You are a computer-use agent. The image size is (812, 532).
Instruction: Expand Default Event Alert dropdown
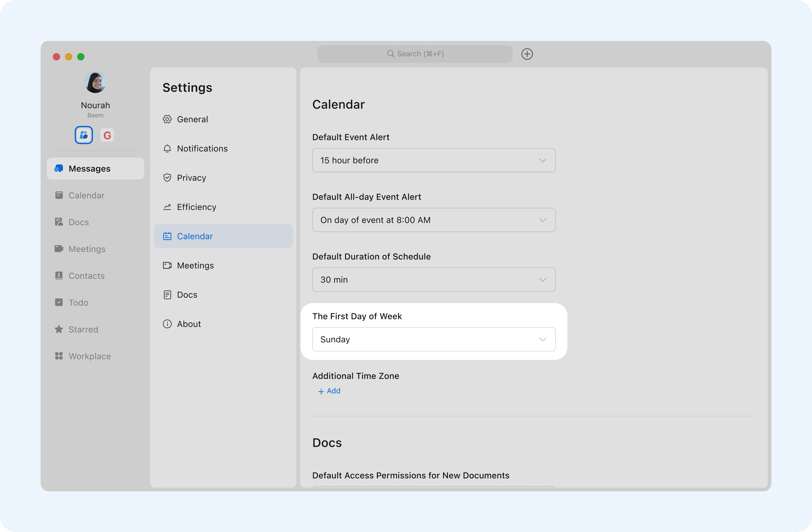(x=433, y=160)
